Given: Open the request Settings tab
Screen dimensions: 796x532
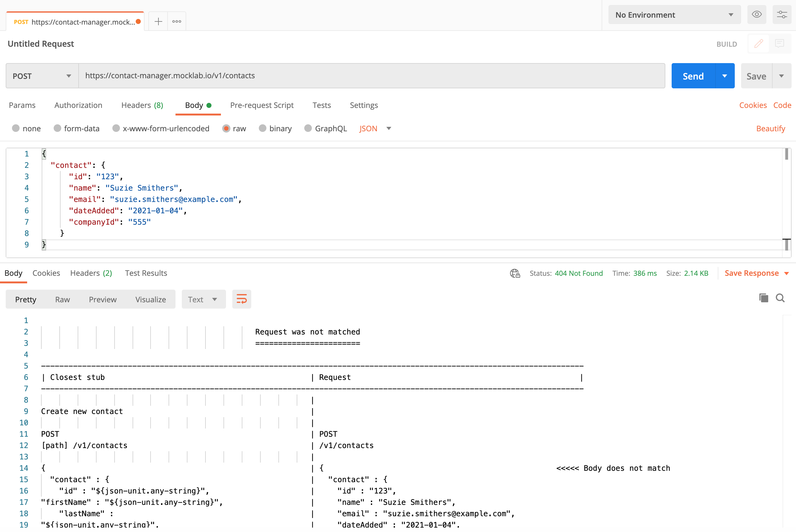Looking at the screenshot, I should coord(364,105).
